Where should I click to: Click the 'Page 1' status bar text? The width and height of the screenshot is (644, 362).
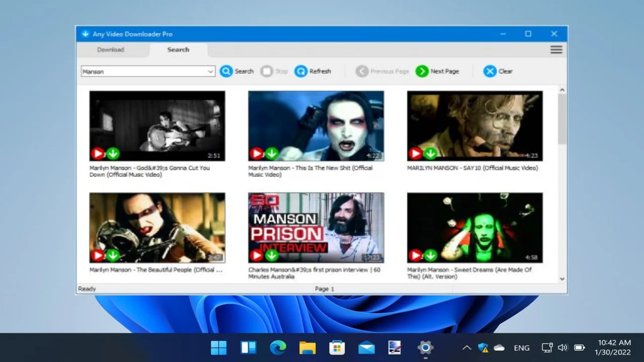[325, 289]
